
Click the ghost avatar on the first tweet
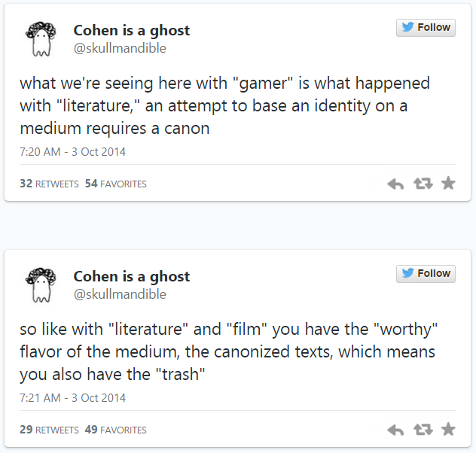click(x=38, y=39)
